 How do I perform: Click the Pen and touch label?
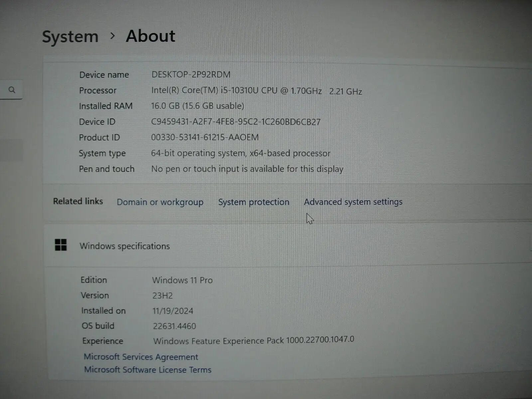107,169
